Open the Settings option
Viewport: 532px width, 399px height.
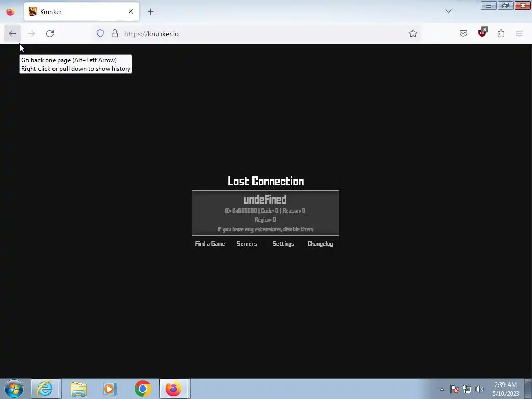pyautogui.click(x=283, y=244)
